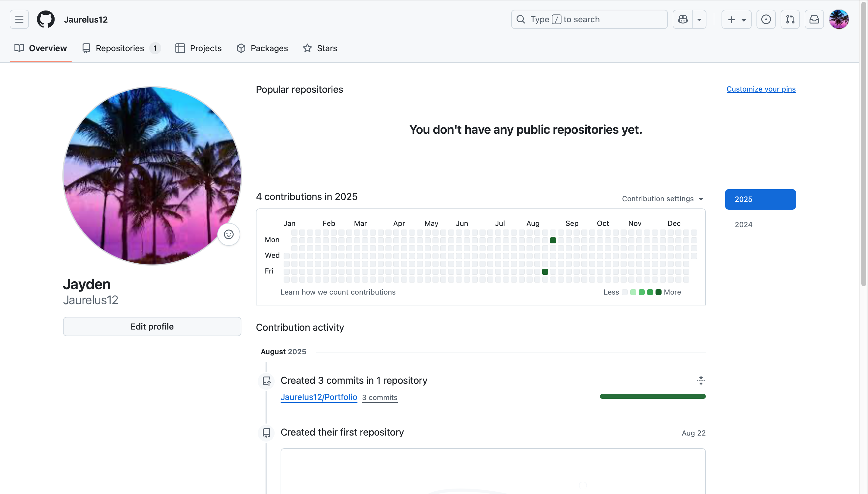Image resolution: width=868 pixels, height=494 pixels.
Task: Click the search input field
Action: click(589, 19)
